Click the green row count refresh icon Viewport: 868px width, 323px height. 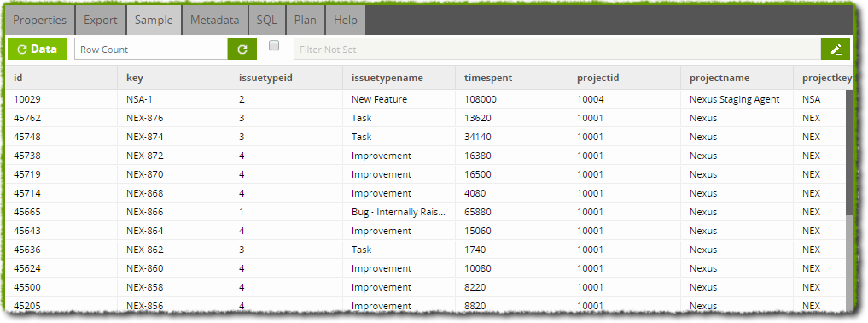pos(242,50)
